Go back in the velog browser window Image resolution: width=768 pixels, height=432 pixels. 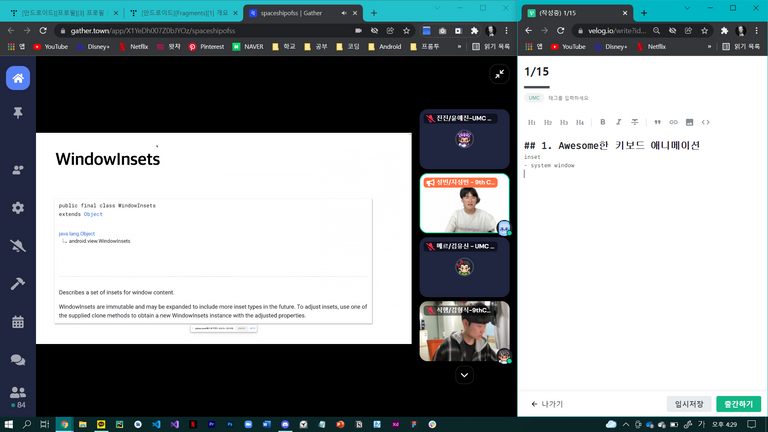click(x=528, y=31)
